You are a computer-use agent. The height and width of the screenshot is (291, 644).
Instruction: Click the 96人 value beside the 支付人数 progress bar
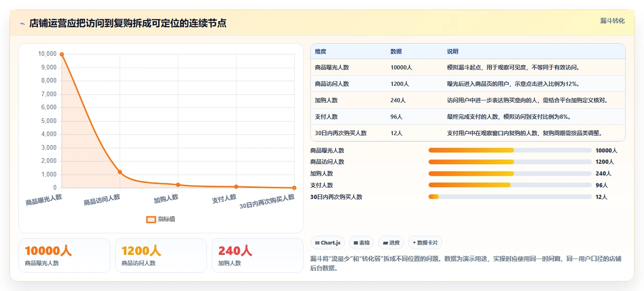[602, 185]
